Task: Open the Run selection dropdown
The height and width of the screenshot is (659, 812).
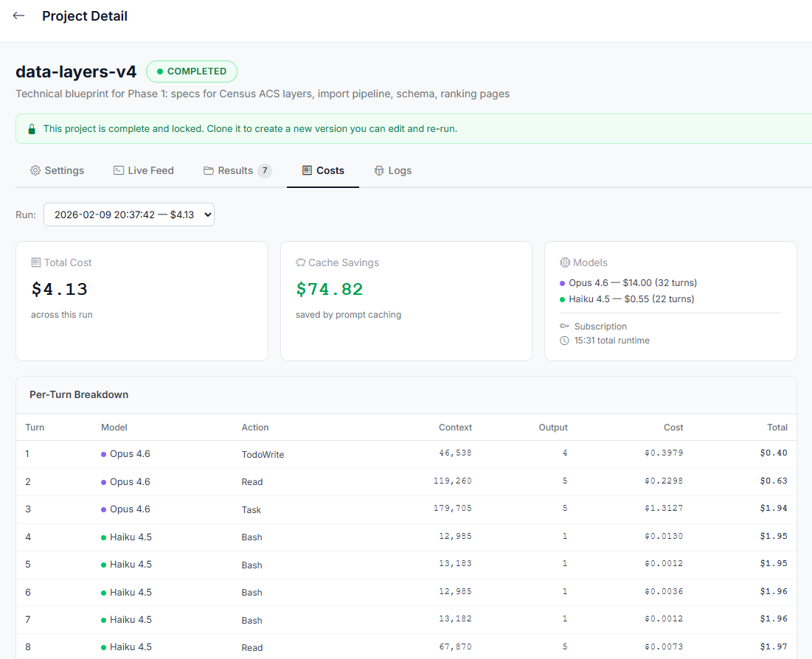Action: click(x=129, y=215)
